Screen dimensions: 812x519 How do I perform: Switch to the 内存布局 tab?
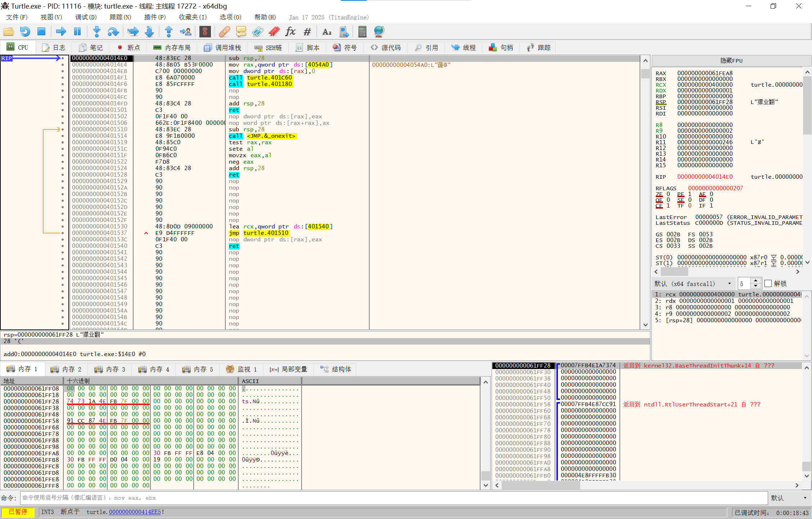(x=172, y=47)
